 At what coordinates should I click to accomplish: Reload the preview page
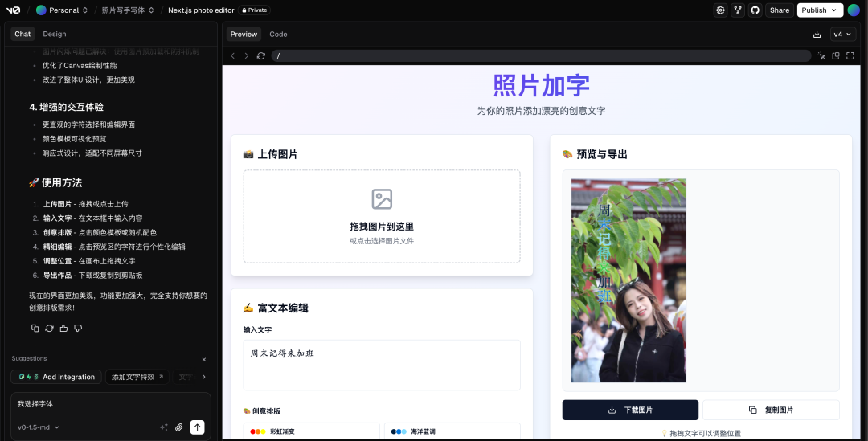tap(261, 56)
